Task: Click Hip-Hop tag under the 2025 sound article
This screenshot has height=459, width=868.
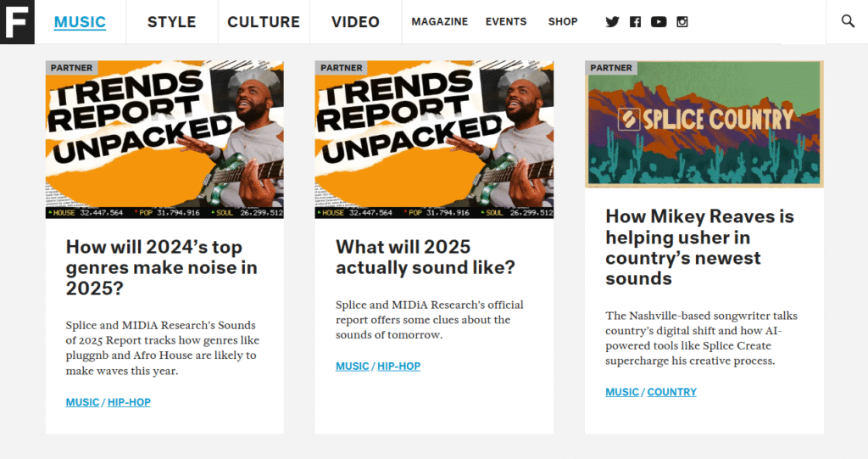Action: (x=398, y=366)
